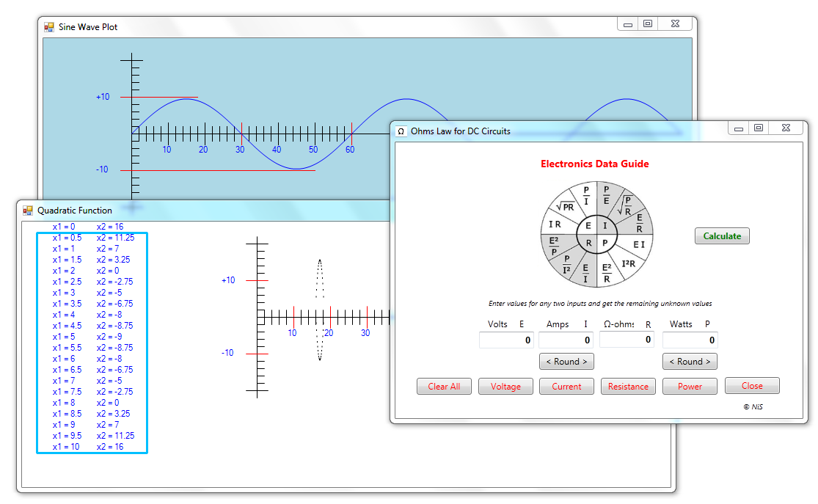Click the Clear All button
Screen dimensions: 818x504
[x=444, y=387]
